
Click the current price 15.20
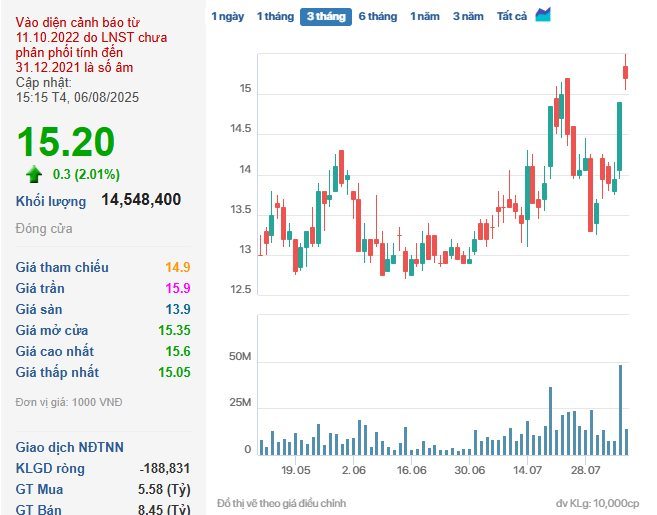65,143
